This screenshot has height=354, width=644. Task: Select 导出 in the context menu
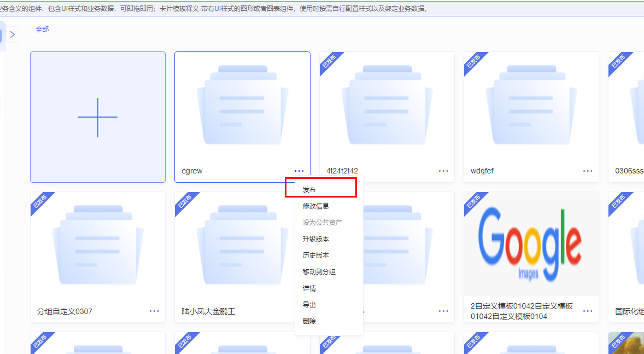tap(309, 305)
